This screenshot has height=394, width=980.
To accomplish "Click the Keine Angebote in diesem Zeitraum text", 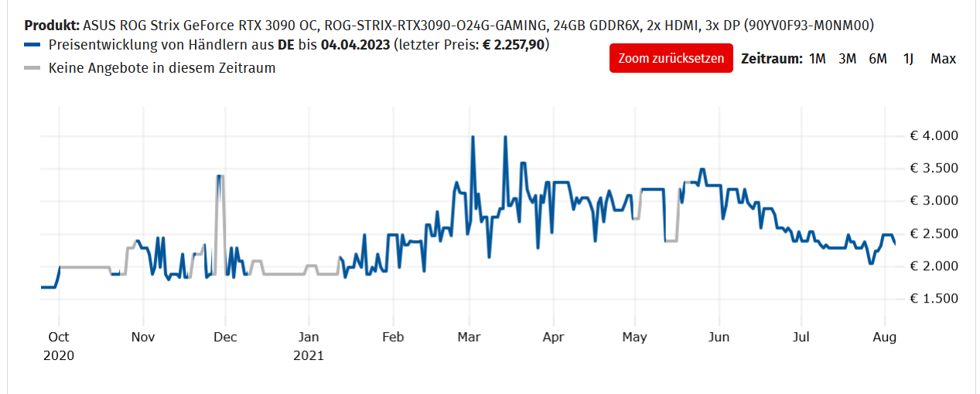I will 162,68.
